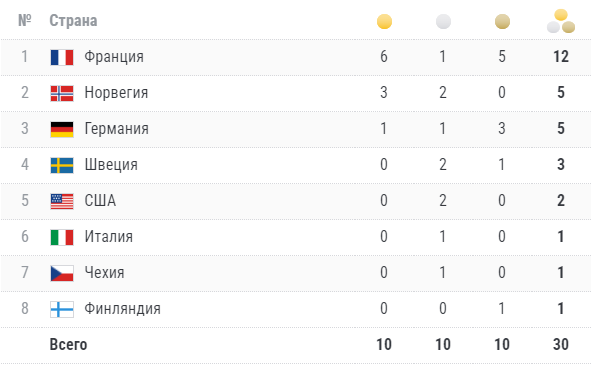Click the bronze medal column icon
This screenshot has height=371, width=613.
502,22
